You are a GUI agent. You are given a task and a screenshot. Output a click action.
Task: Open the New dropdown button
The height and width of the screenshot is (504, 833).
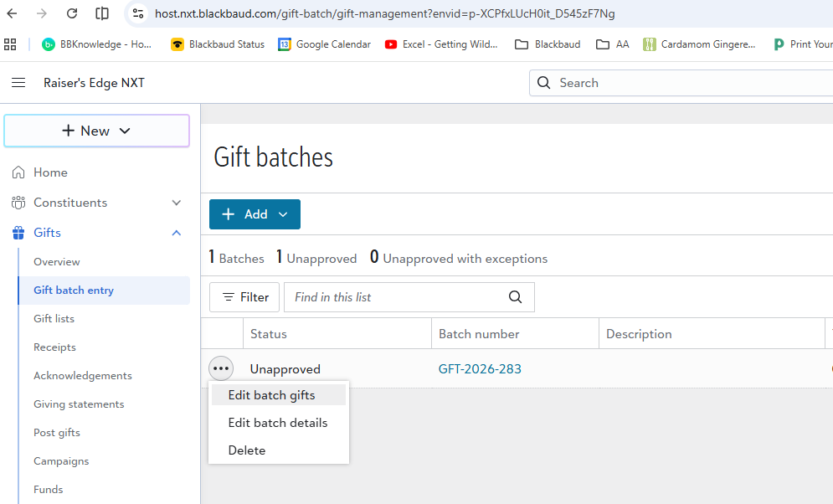point(96,131)
